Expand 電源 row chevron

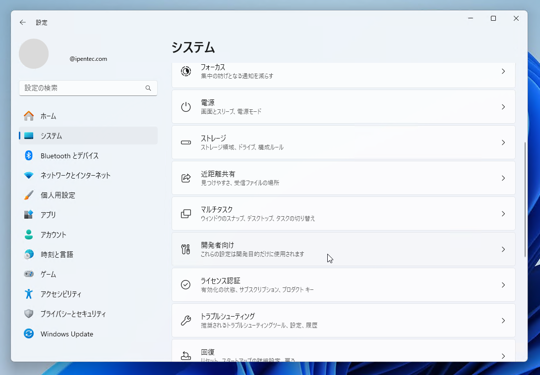pos(503,107)
